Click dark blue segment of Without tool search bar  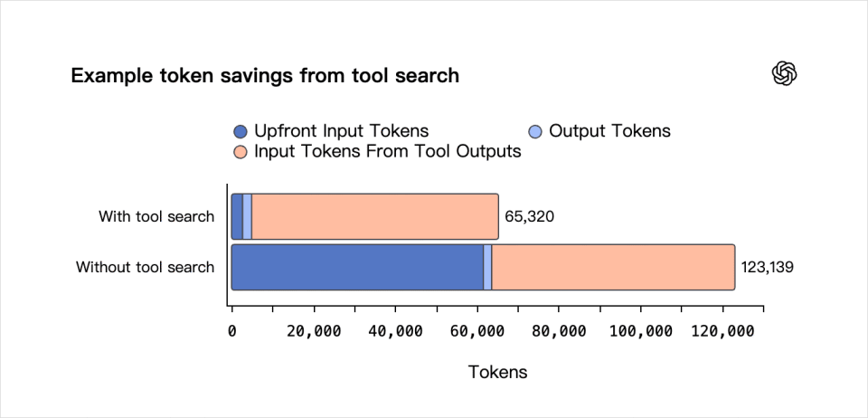click(x=357, y=267)
